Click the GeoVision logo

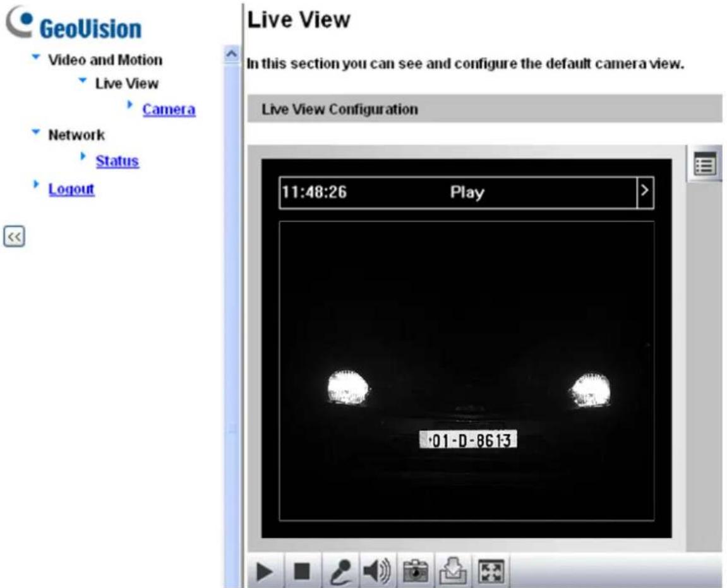click(74, 23)
